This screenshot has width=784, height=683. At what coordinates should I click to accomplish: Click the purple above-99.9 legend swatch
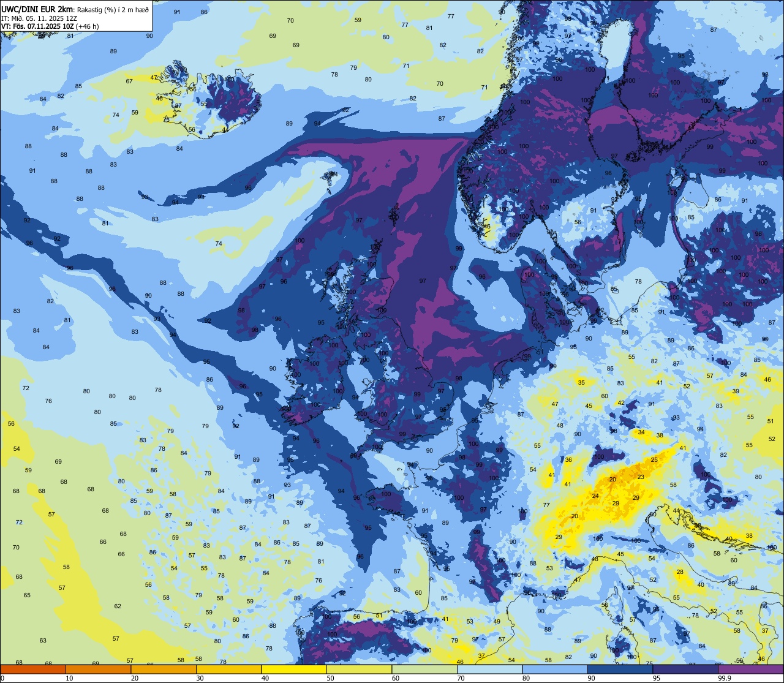coord(750,670)
